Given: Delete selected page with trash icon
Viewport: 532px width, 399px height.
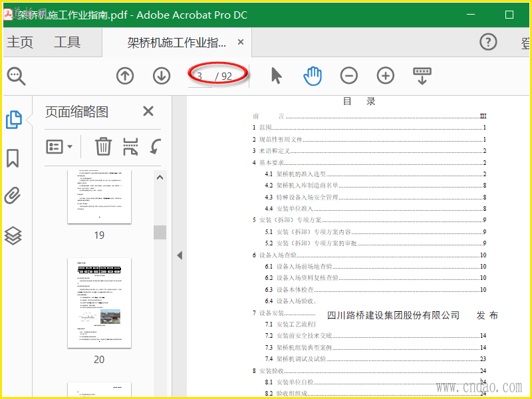Looking at the screenshot, I should [103, 146].
